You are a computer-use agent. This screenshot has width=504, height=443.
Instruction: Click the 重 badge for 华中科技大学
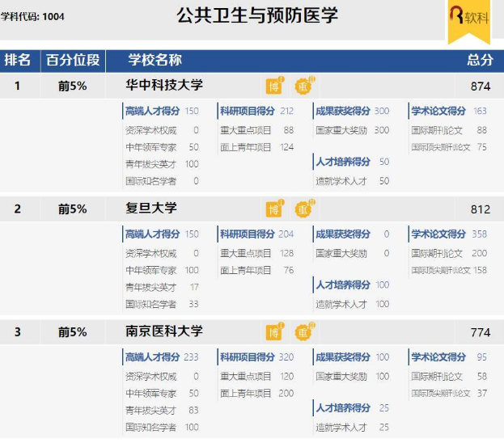coord(305,86)
